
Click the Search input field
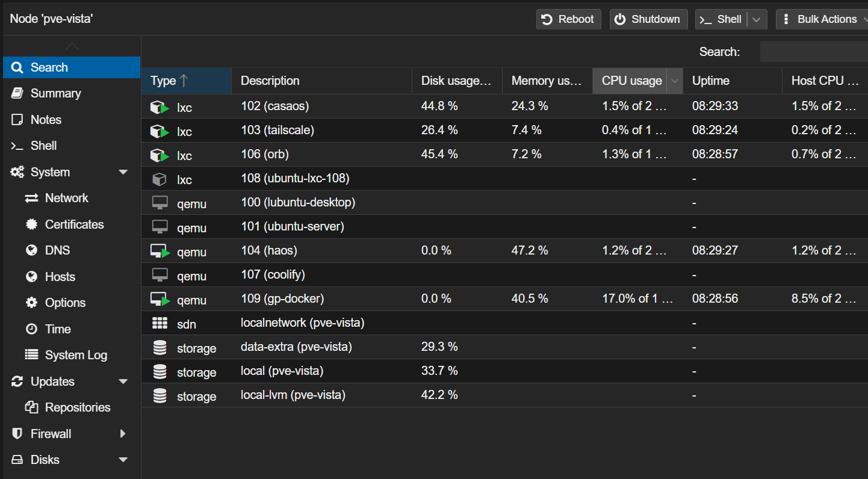813,52
